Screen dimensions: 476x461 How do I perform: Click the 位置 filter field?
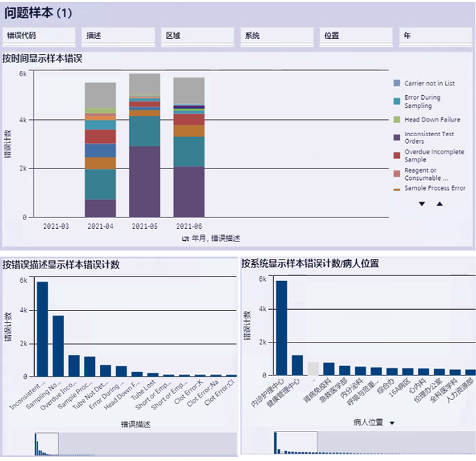(355, 35)
